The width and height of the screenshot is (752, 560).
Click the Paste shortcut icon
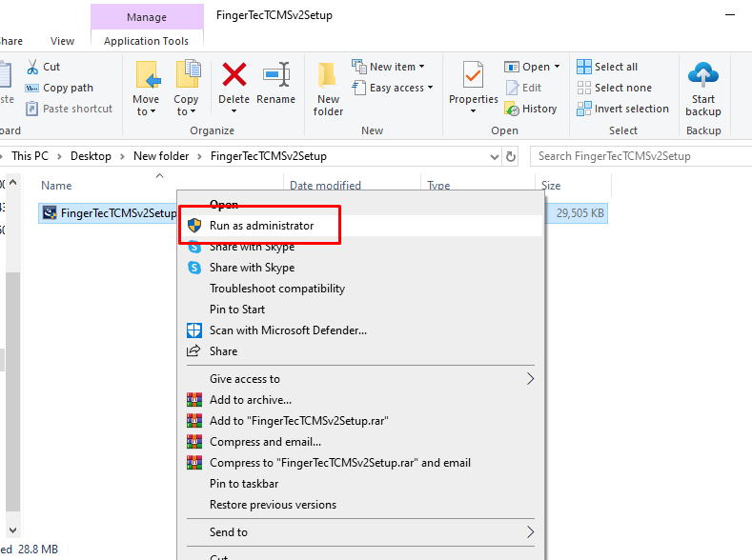(x=31, y=109)
